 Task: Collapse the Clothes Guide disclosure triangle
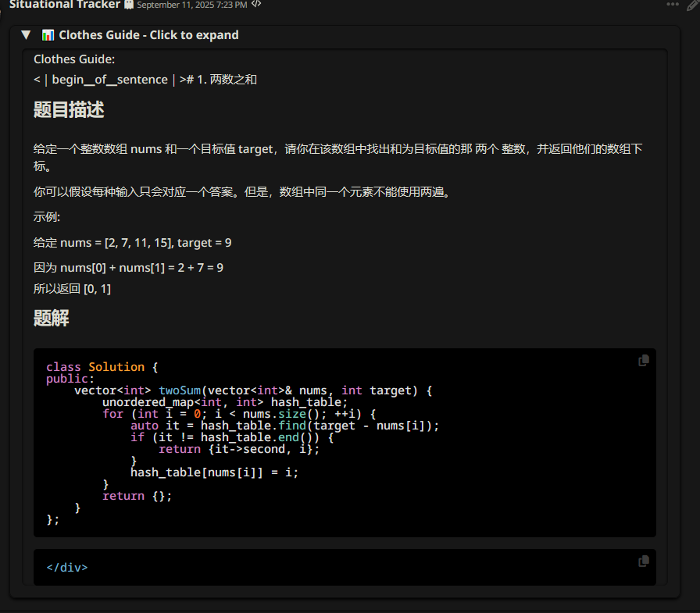click(x=26, y=35)
